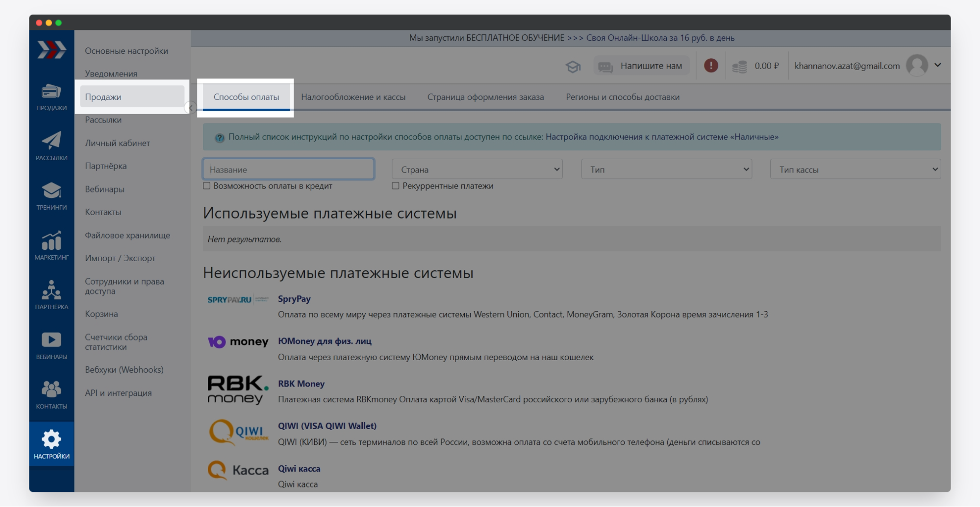This screenshot has height=507, width=980.
Task: Click the Напишите нам button
Action: 641,66
